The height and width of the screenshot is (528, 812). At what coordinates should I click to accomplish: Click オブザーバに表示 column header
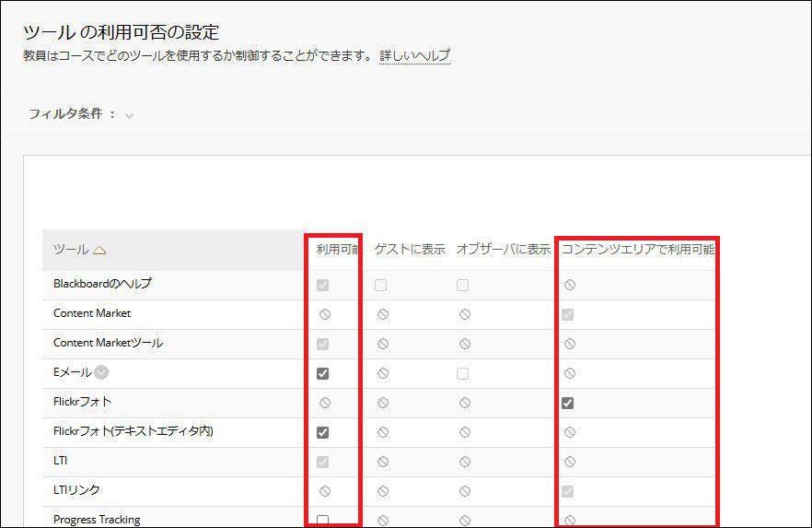pyautogui.click(x=504, y=249)
